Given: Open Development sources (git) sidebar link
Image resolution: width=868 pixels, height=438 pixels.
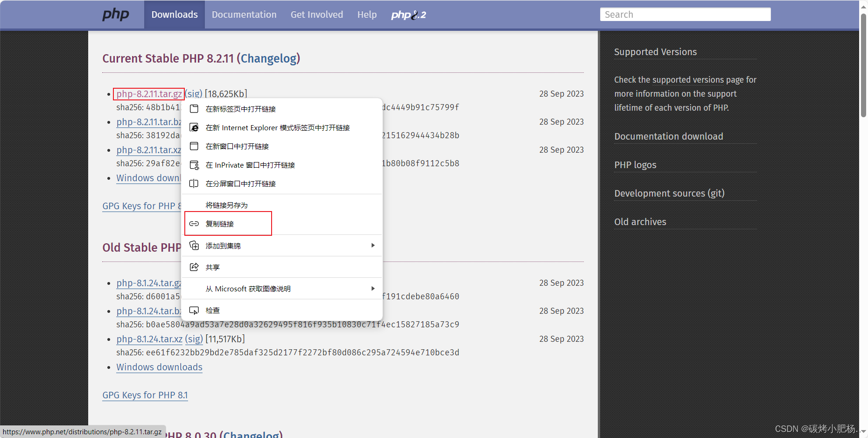Looking at the screenshot, I should (x=669, y=193).
